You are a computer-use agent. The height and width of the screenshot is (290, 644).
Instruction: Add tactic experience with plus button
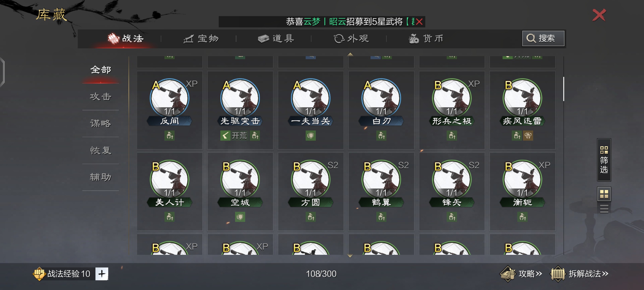tap(102, 273)
